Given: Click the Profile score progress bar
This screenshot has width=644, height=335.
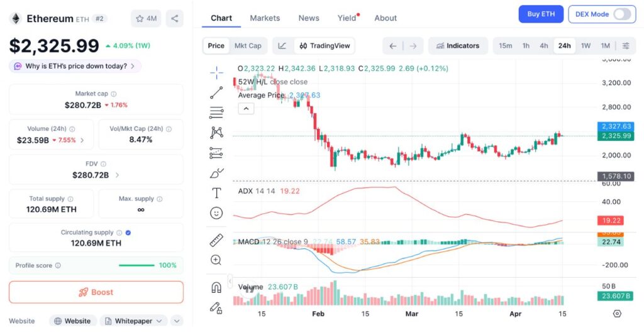Looking at the screenshot, I should pos(136,265).
